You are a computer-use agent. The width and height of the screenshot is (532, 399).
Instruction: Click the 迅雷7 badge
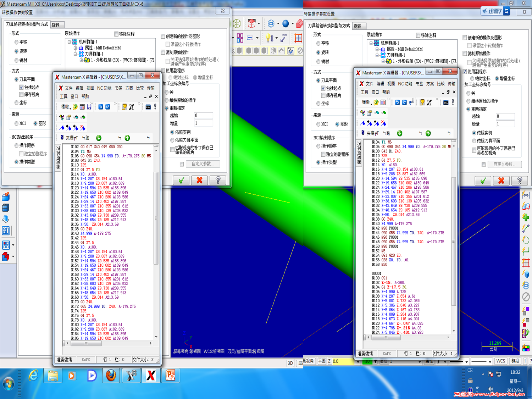click(x=495, y=11)
